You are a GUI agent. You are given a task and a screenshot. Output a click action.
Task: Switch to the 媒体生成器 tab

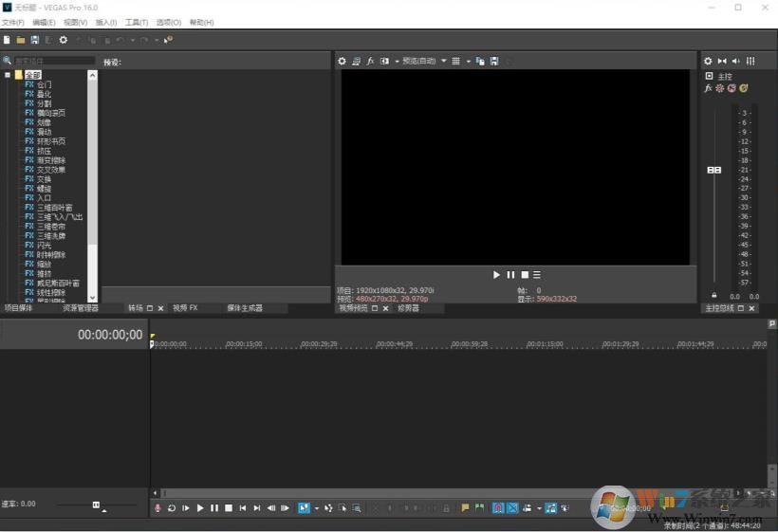[x=244, y=308]
